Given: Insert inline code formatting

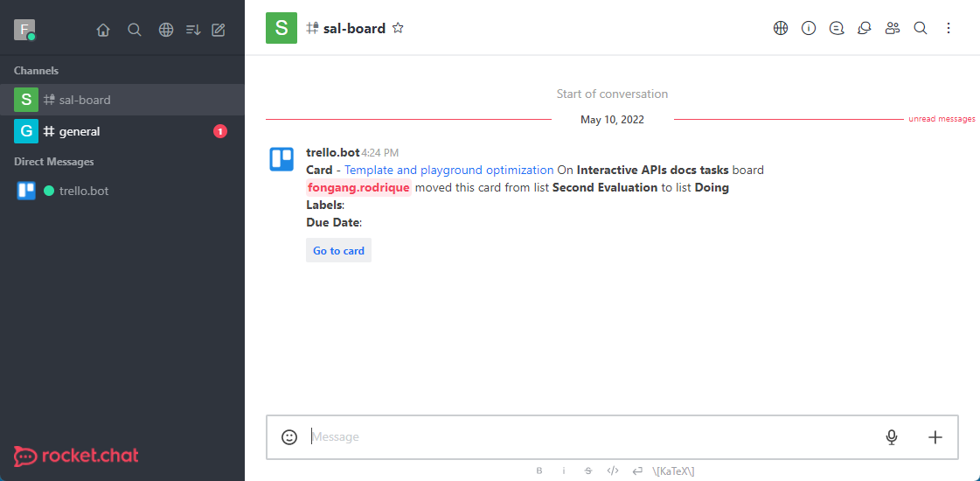Looking at the screenshot, I should (613, 471).
